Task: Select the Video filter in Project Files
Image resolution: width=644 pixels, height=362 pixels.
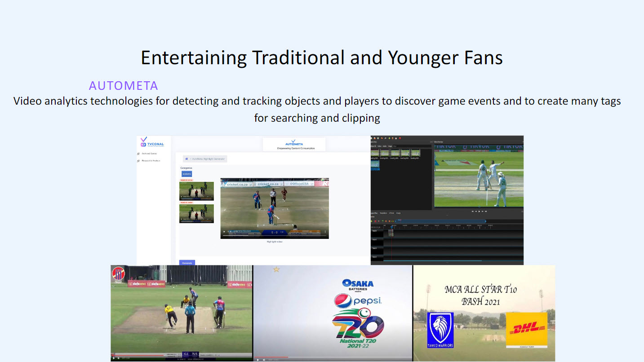Action: point(379,146)
